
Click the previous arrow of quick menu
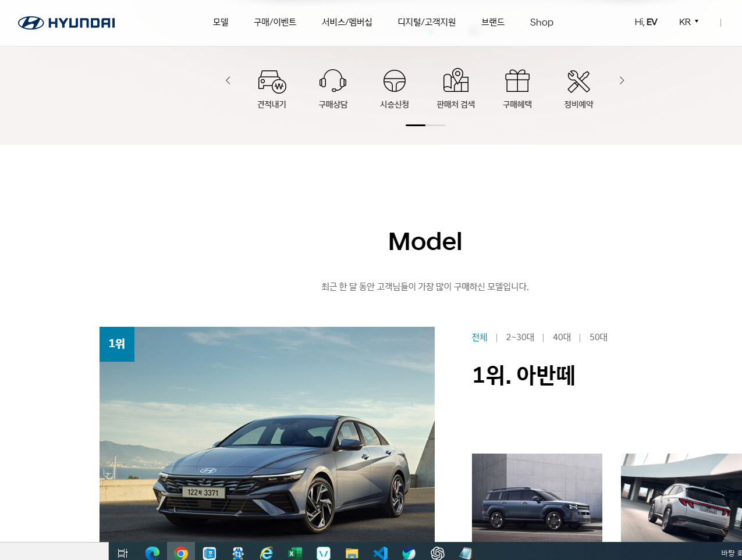(x=228, y=80)
